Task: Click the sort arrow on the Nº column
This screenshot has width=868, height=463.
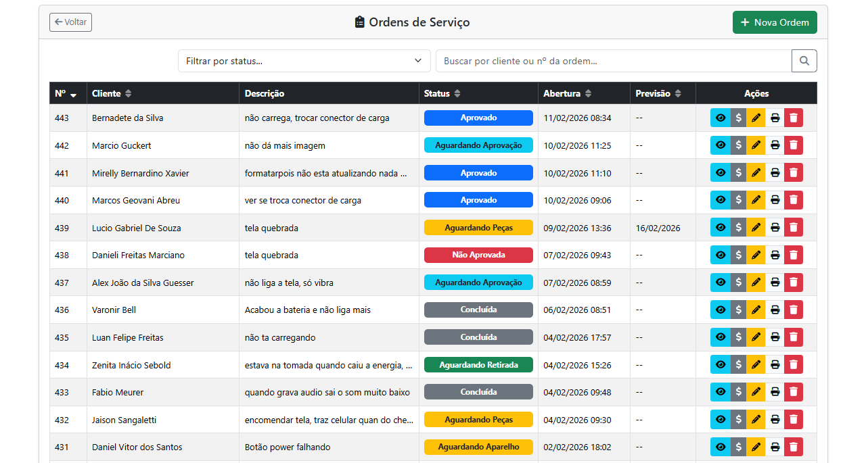Action: [74, 95]
